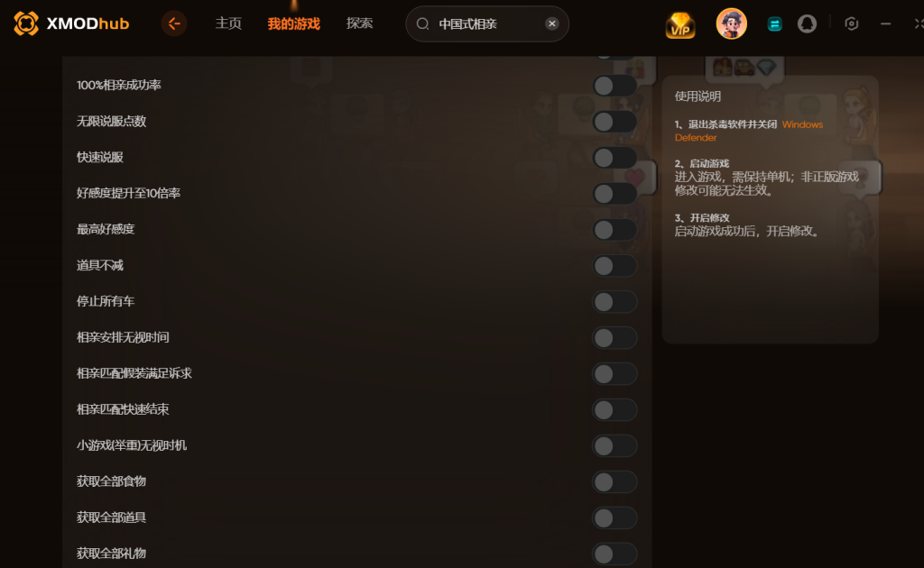Open the VIP membership badge
Viewport: 924px width, 568px height.
680,24
